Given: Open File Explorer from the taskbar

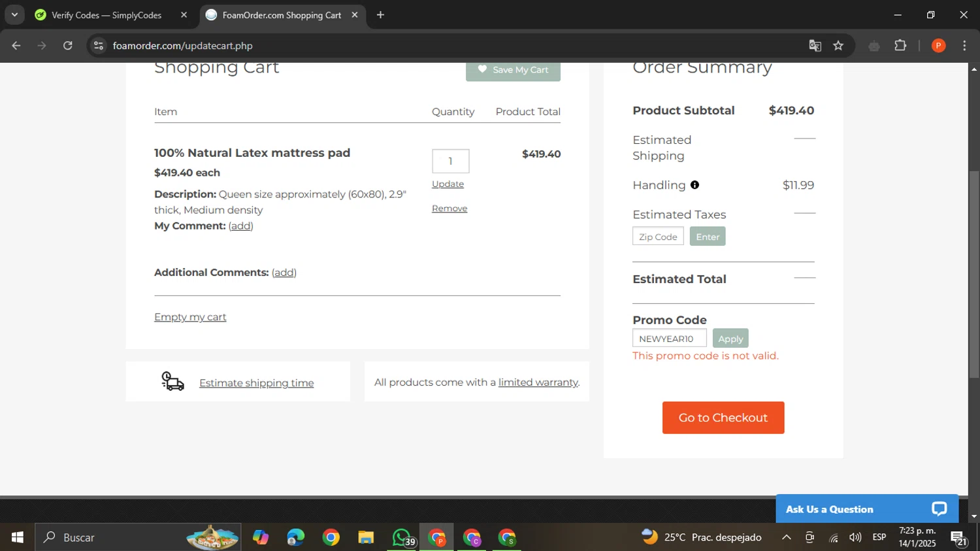Looking at the screenshot, I should coord(366,538).
